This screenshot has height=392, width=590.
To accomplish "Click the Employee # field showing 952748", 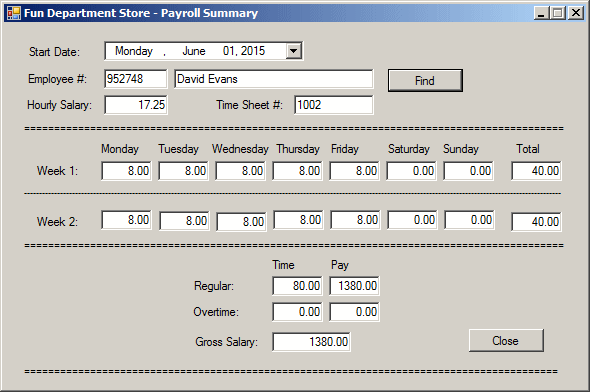I will 135,79.
